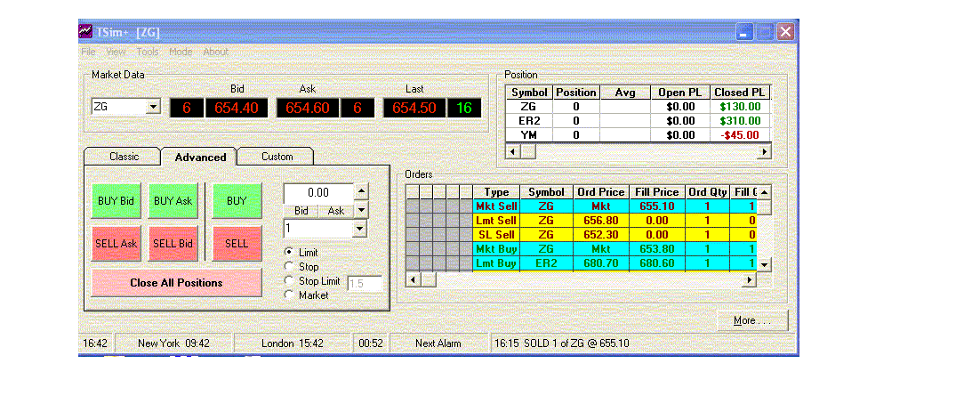980x420 pixels.
Task: Click Closed PL value $130.00
Action: (740, 107)
